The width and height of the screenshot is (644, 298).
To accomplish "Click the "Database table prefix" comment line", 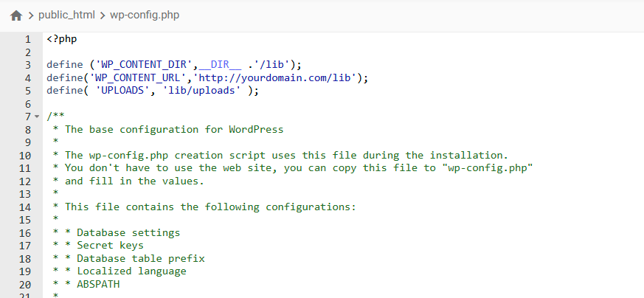I will 140,259.
